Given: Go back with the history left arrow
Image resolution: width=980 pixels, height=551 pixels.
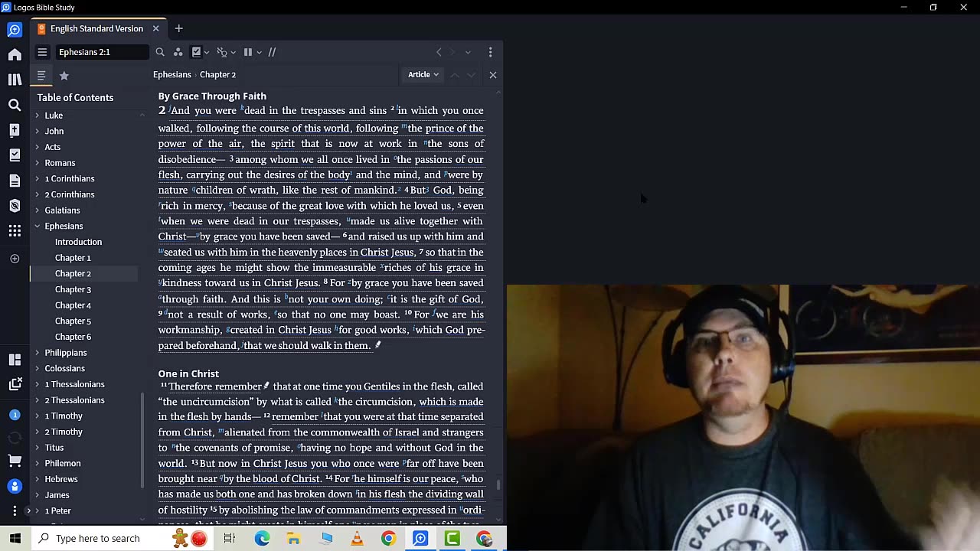Looking at the screenshot, I should point(439,52).
